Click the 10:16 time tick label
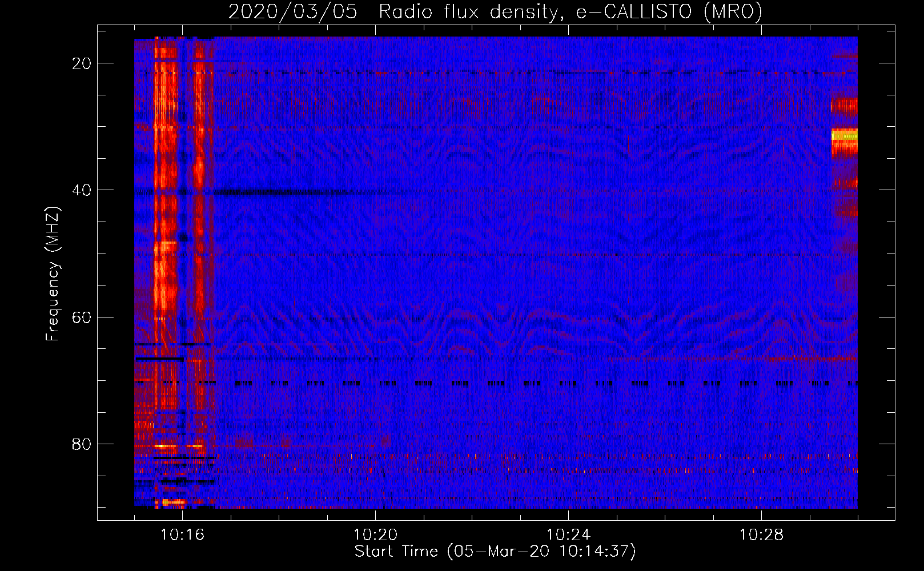This screenshot has height=571, width=924. click(x=182, y=534)
